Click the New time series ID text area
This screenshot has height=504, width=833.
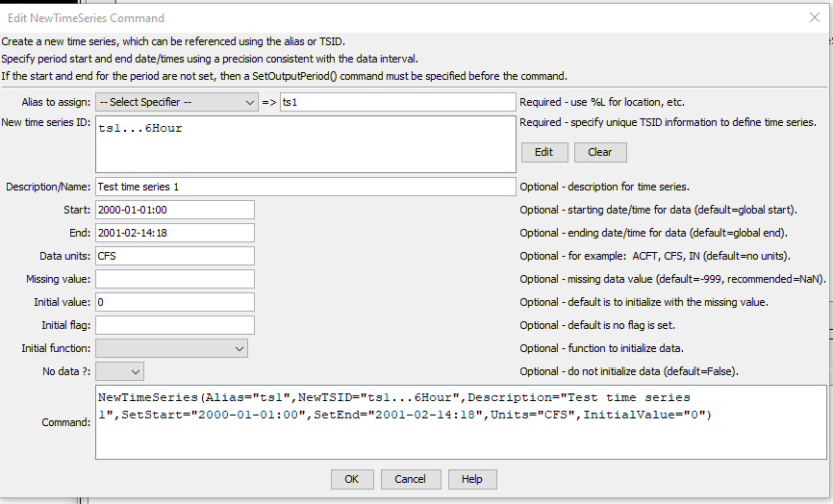pos(306,144)
